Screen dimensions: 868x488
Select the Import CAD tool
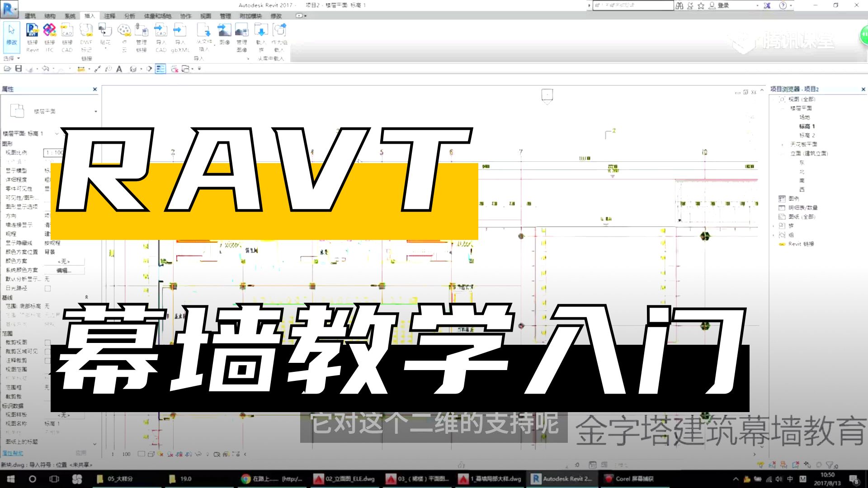[161, 36]
